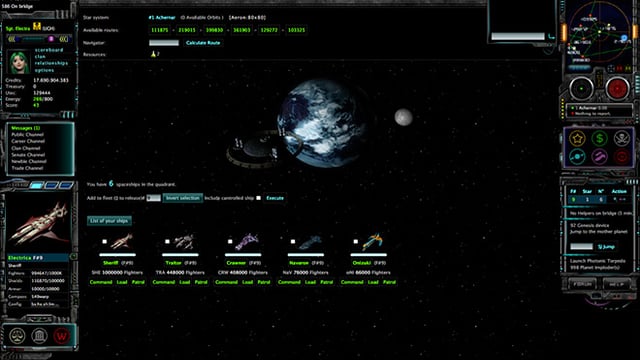
Task: Click the orange-blue Onizuki ship image
Action: point(372,241)
